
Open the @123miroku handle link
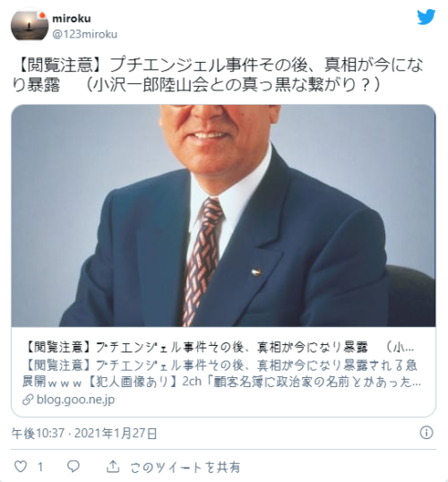[x=84, y=34]
